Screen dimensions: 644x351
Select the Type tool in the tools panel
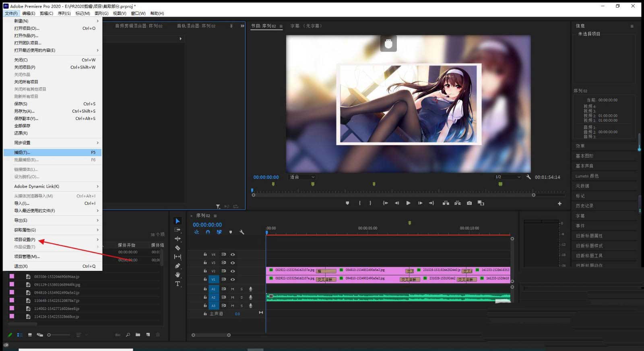coord(178,284)
